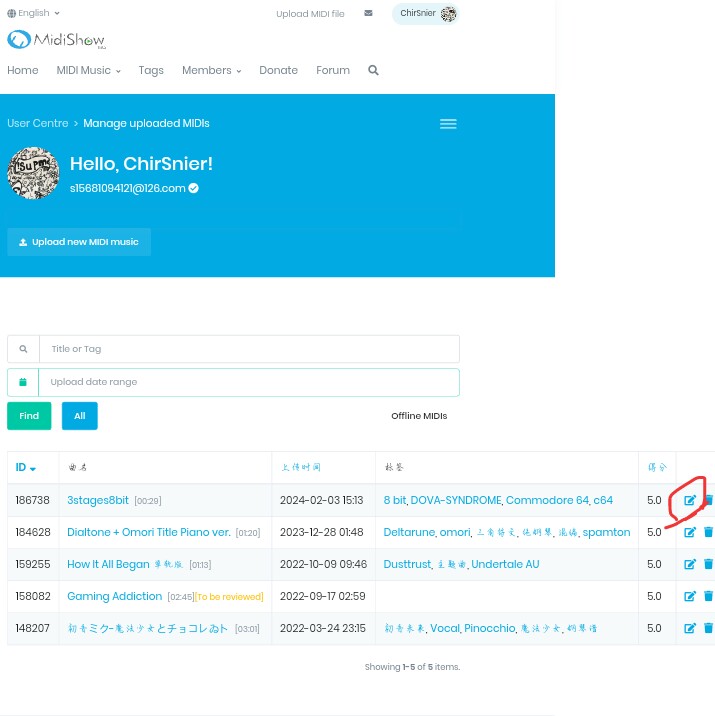Delete the Dialtone + Omori Title entry
This screenshot has height=716, width=715.
pyautogui.click(x=708, y=532)
